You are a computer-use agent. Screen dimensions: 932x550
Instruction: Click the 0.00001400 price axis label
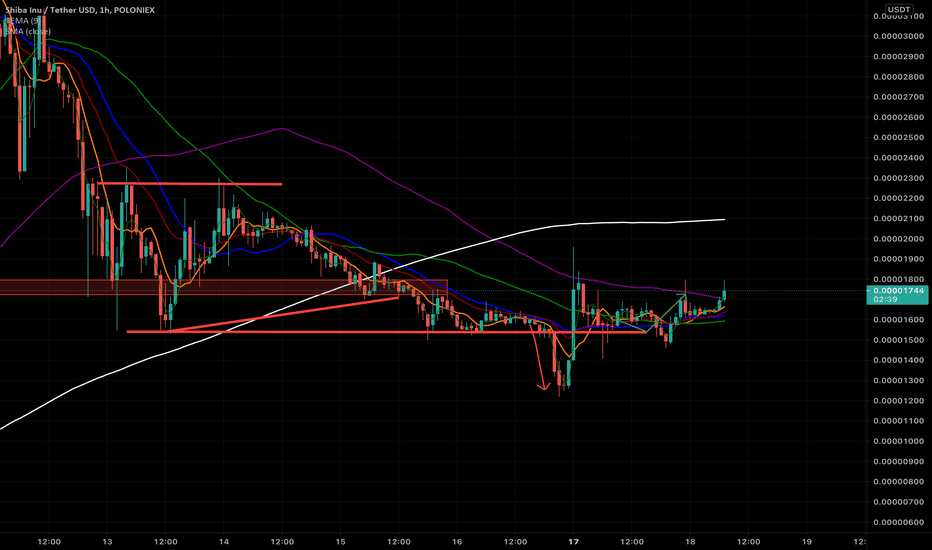click(898, 360)
